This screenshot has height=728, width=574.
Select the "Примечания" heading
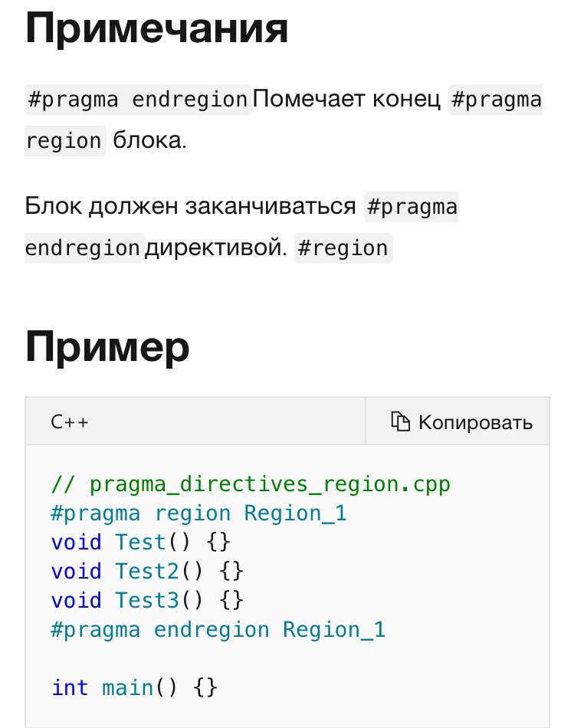point(156,28)
